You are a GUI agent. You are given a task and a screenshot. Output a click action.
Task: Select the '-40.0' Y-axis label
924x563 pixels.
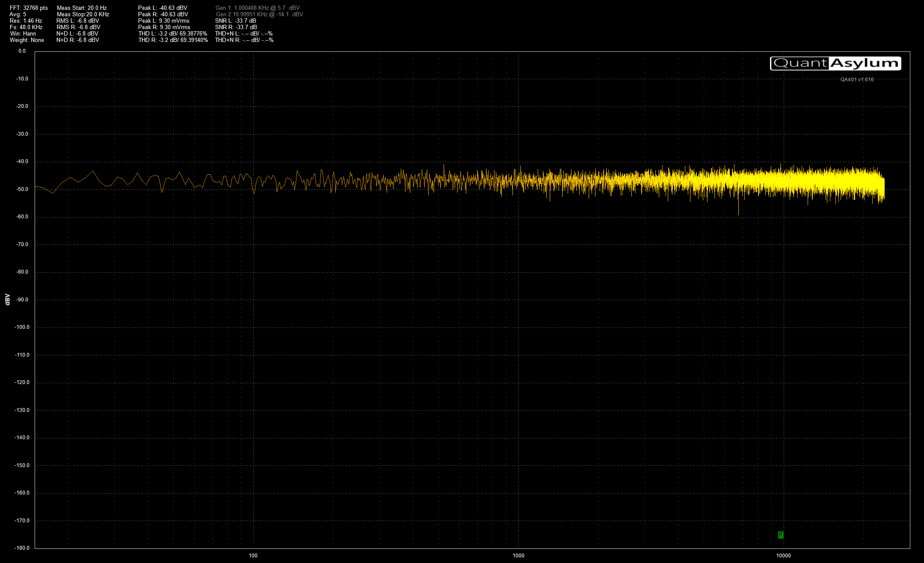click(x=22, y=161)
